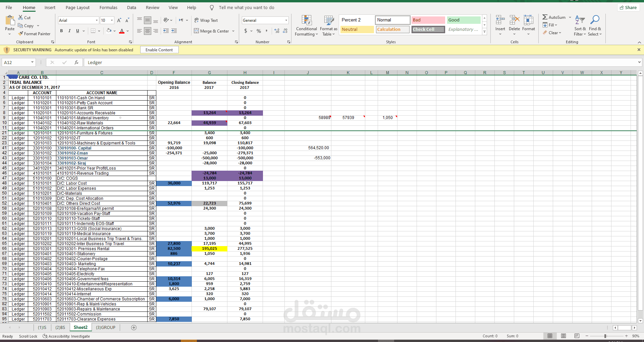
Task: Align text right
Action: coord(156,31)
